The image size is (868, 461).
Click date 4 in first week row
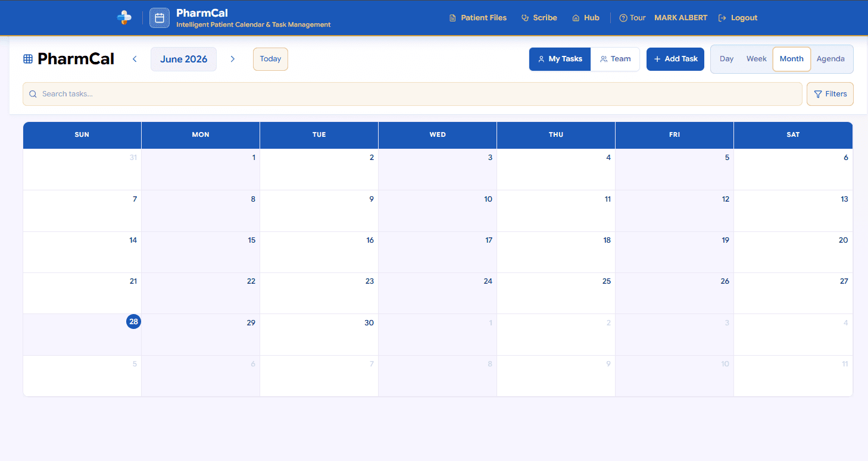coord(608,158)
